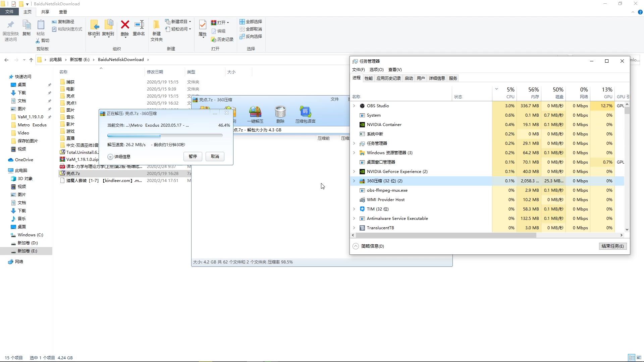Click Copy to (复制到) icon

[x=108, y=25]
